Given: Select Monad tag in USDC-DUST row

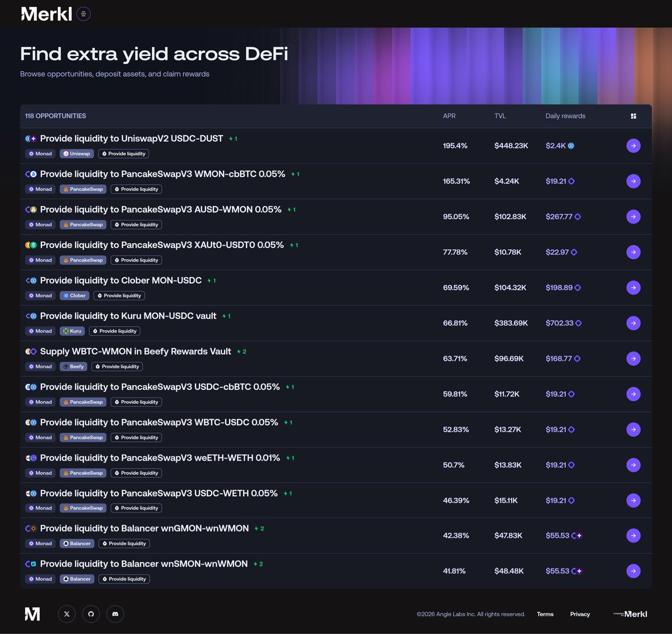Looking at the screenshot, I should coord(40,153).
